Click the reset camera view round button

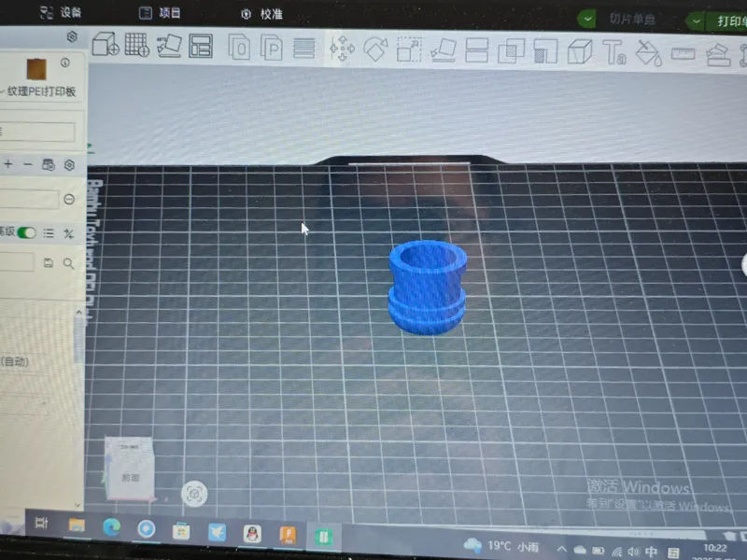point(194,494)
